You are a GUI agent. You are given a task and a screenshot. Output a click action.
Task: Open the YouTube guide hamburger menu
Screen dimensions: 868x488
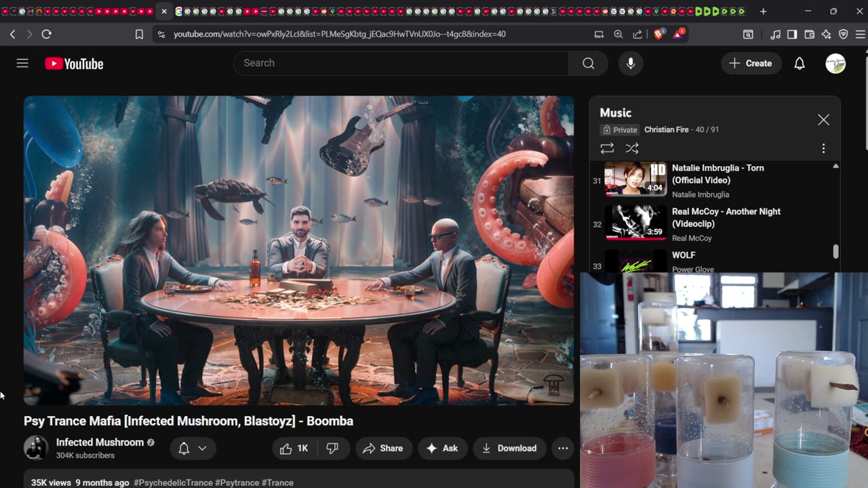coord(22,63)
